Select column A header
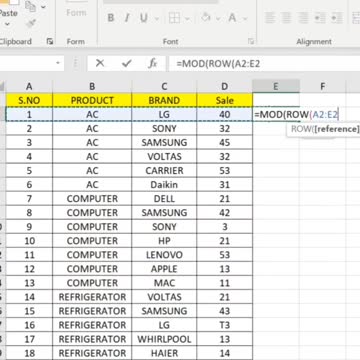 point(29,86)
